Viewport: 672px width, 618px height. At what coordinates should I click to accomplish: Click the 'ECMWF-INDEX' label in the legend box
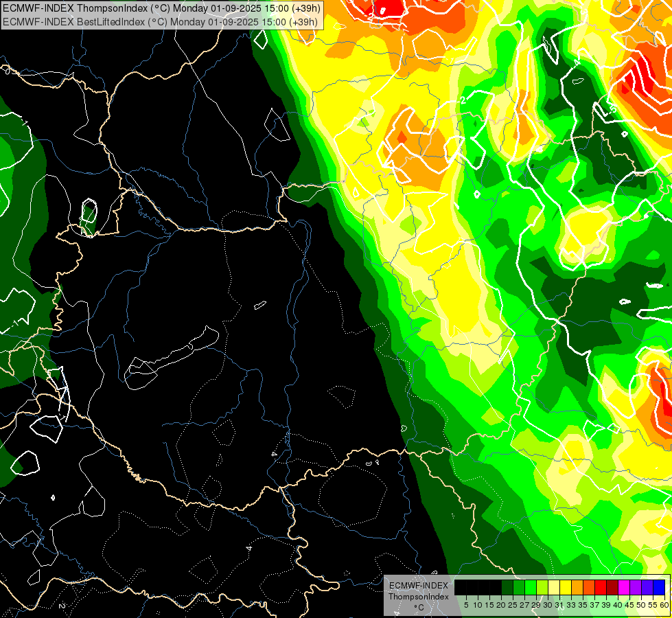pyautogui.click(x=419, y=586)
